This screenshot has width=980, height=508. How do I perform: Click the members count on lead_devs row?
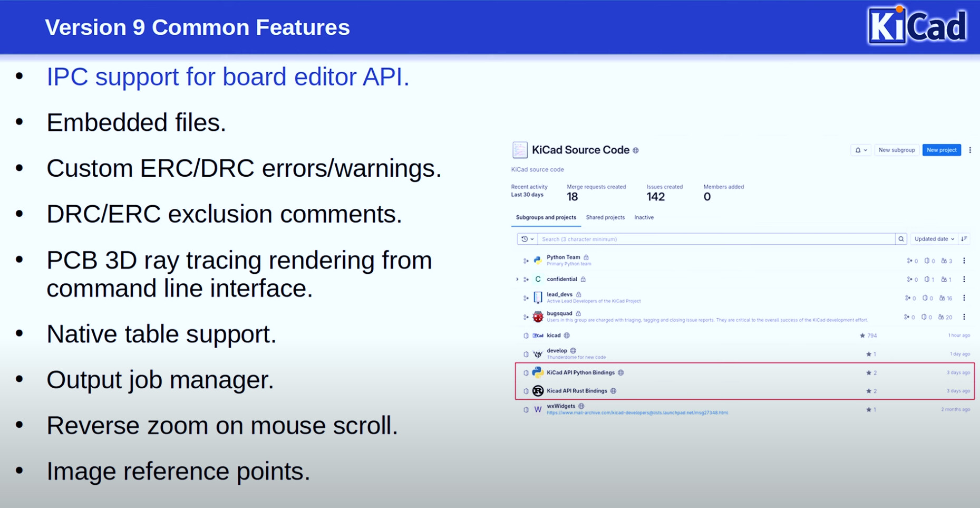pyautogui.click(x=945, y=298)
